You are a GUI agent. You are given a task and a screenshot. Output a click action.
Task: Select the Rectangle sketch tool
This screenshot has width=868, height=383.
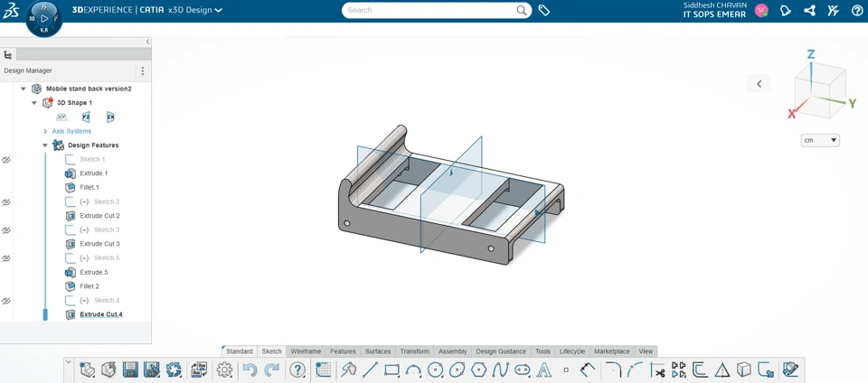(x=392, y=369)
